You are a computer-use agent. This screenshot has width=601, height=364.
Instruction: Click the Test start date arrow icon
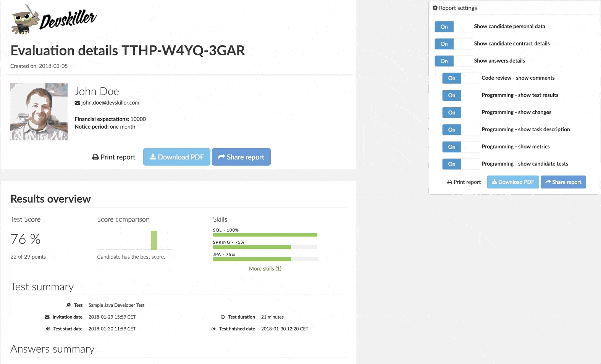click(x=48, y=329)
